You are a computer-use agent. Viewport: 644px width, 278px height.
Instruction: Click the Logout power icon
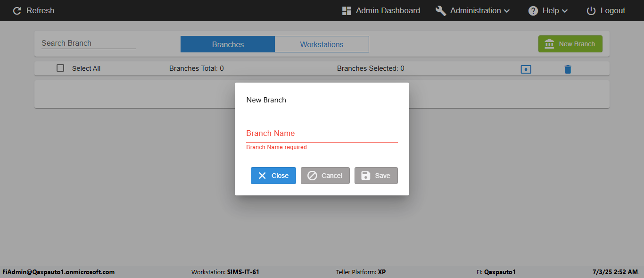[x=591, y=10]
